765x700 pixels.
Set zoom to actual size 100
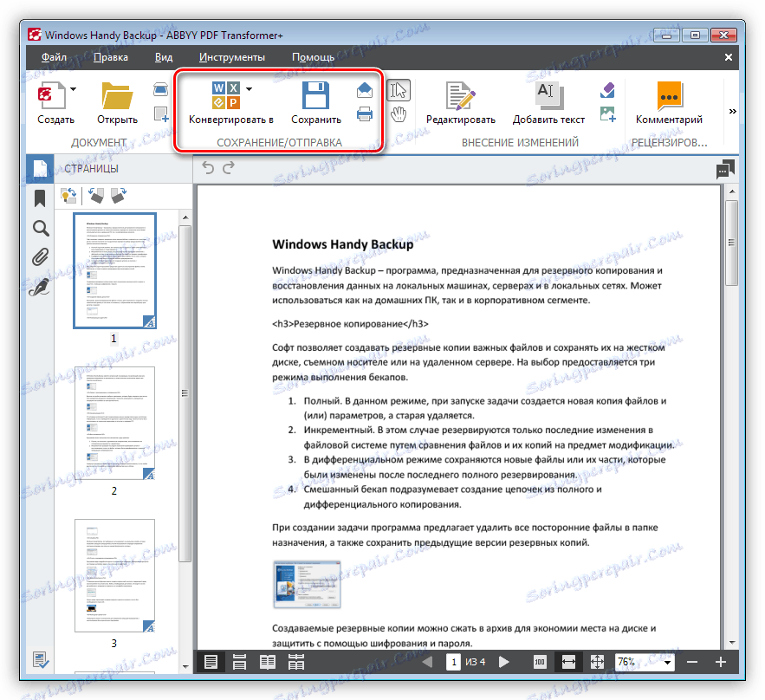pos(540,662)
